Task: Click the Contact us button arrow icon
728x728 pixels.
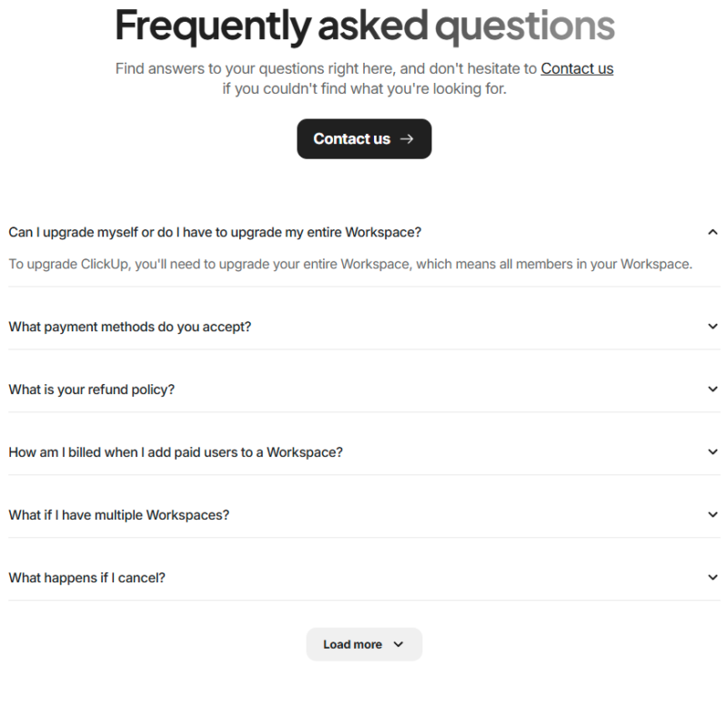Action: pos(407,139)
